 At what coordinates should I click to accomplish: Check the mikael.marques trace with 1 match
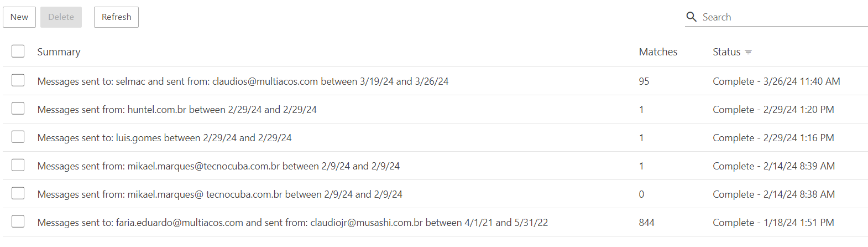(x=18, y=166)
